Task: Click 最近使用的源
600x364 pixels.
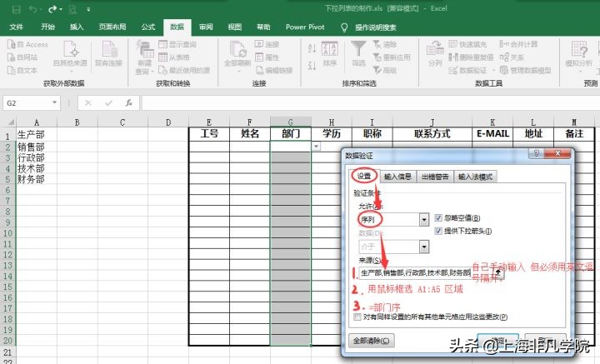Action: click(x=184, y=70)
